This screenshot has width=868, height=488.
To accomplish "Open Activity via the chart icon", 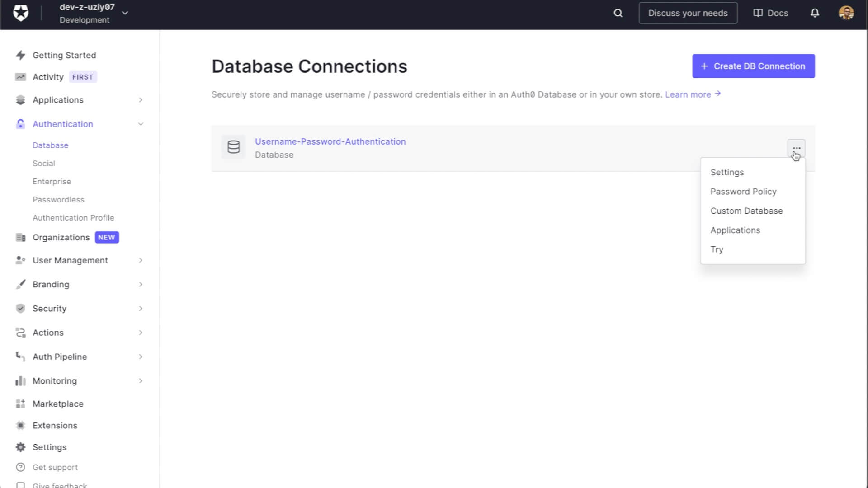I will [x=21, y=77].
